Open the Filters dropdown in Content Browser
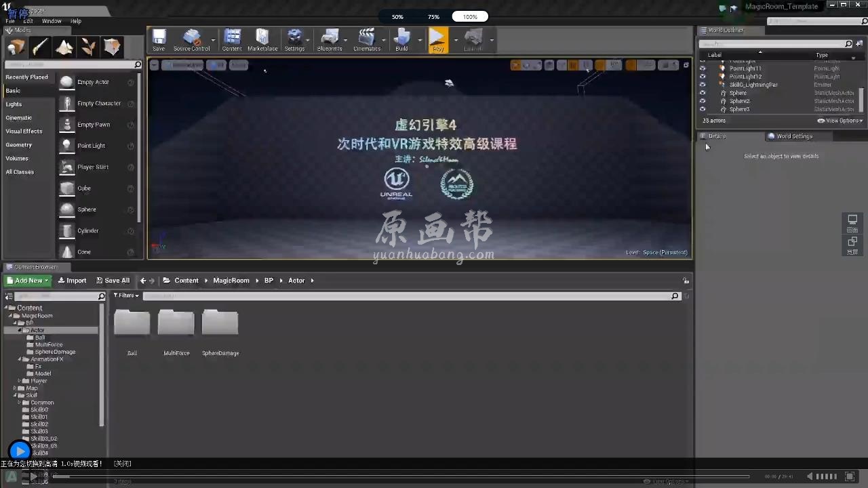Image resolution: width=868 pixels, height=488 pixels. click(126, 296)
